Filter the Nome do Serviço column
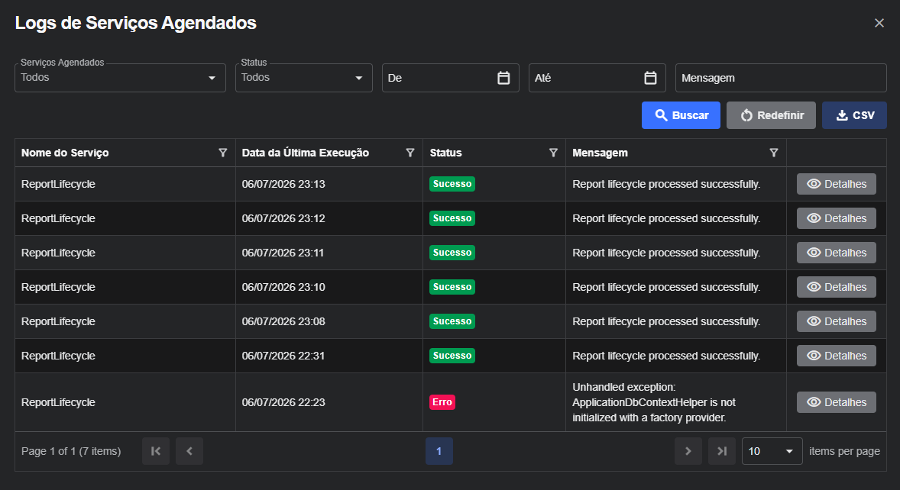Viewport: 900px width, 490px height. point(223,153)
